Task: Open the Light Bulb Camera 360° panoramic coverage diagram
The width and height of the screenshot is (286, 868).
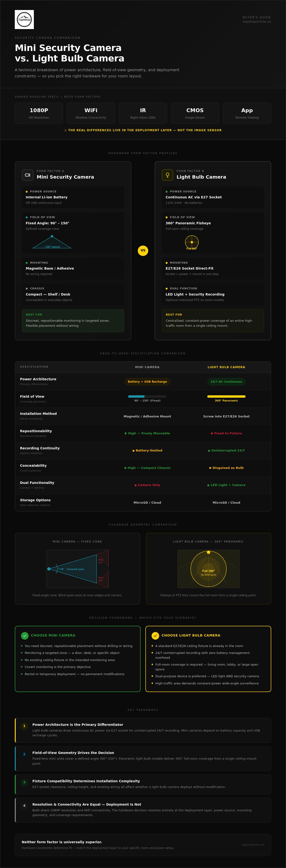Action: [x=209, y=569]
